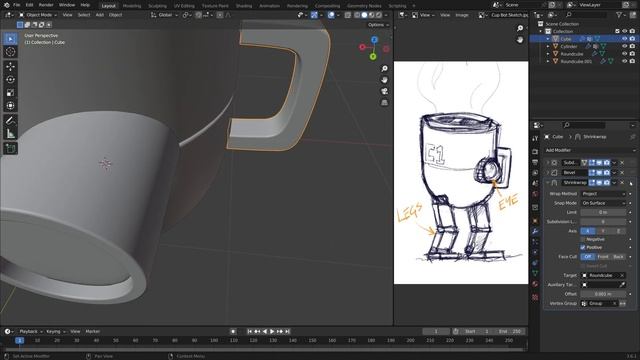Image resolution: width=640 pixels, height=360 pixels.
Task: Select the Cursor tool in the 3D viewport toolbar
Action: point(11,52)
